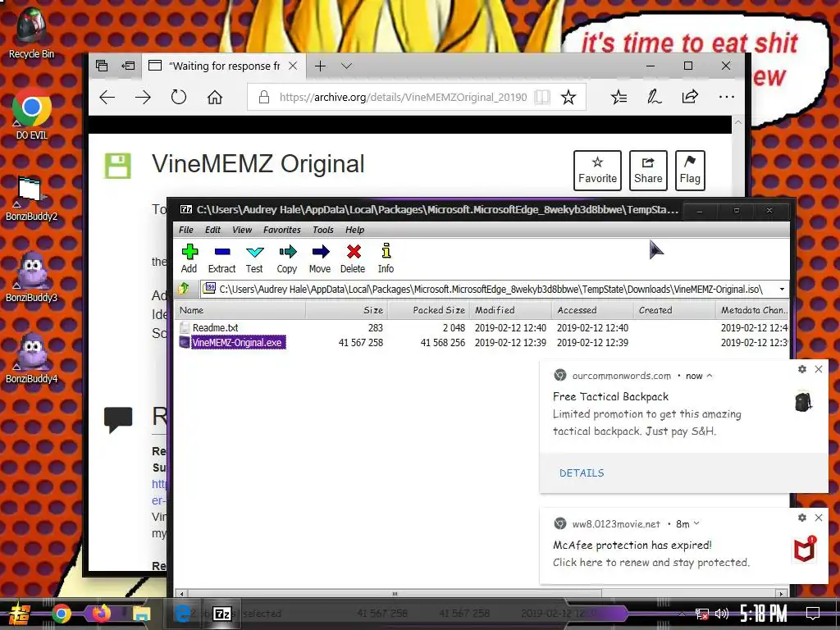Go forward in the Edge browser
840x630 pixels.
143,97
